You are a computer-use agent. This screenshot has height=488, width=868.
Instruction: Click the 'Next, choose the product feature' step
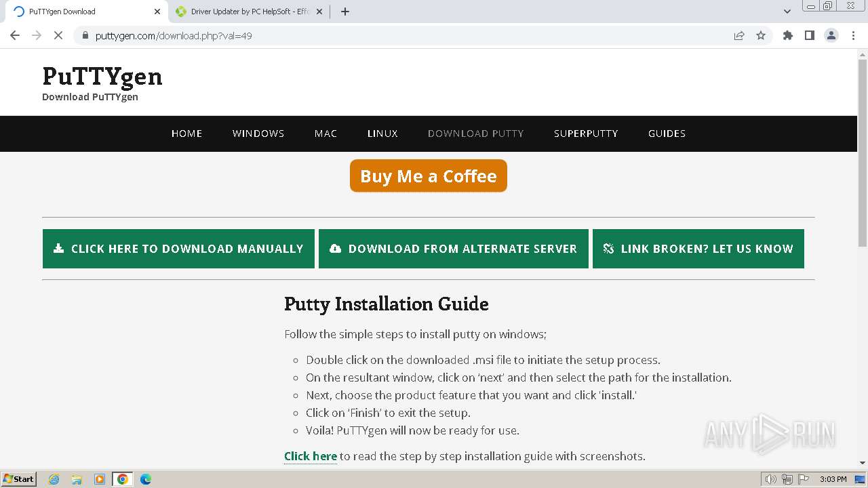tap(471, 395)
